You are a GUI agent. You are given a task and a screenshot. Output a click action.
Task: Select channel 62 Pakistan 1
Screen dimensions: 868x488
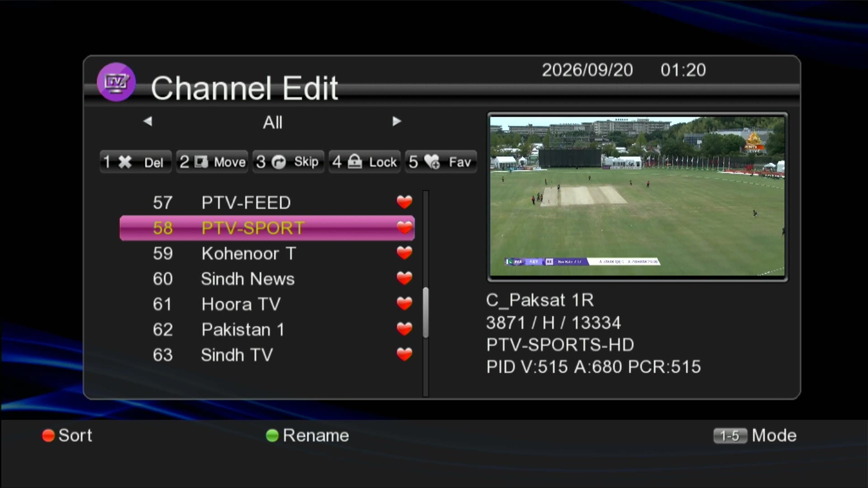point(267,329)
